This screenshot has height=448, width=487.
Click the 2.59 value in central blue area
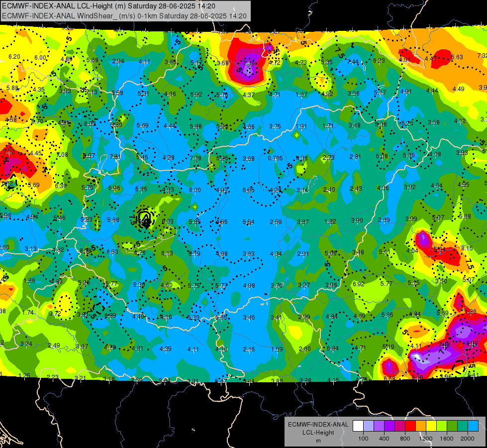276,222
